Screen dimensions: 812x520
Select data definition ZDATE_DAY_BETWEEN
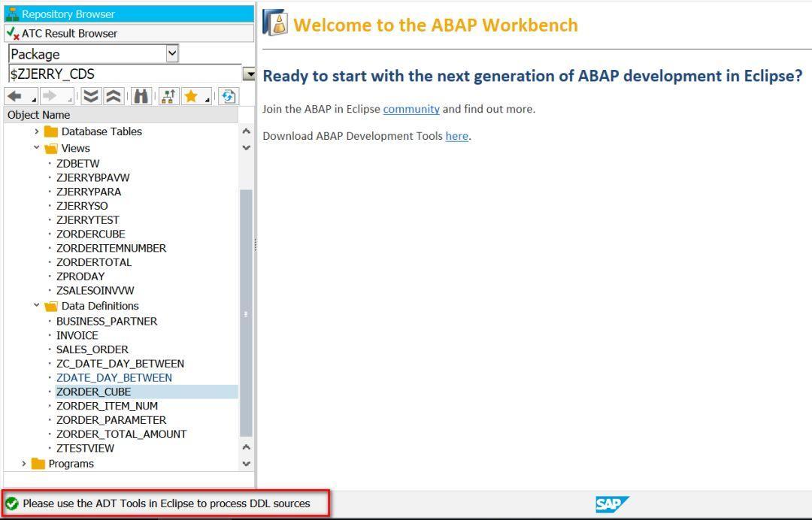tap(114, 378)
